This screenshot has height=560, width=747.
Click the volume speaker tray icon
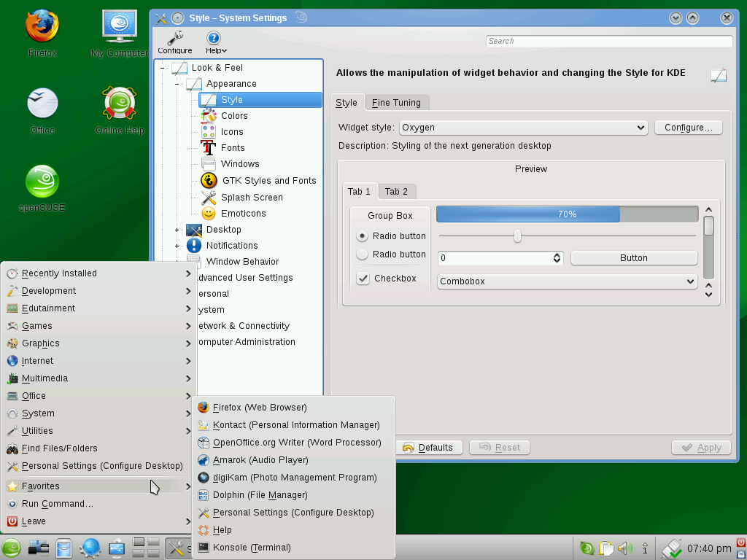pos(624,548)
